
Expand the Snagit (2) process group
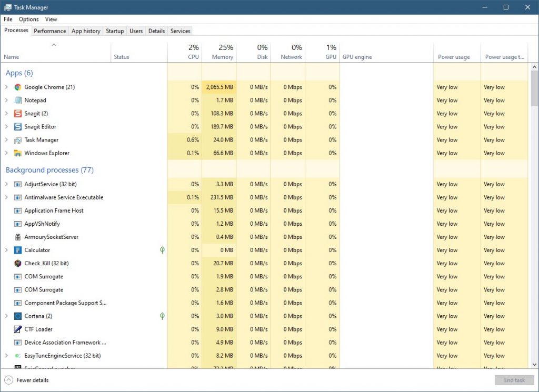pyautogui.click(x=6, y=113)
